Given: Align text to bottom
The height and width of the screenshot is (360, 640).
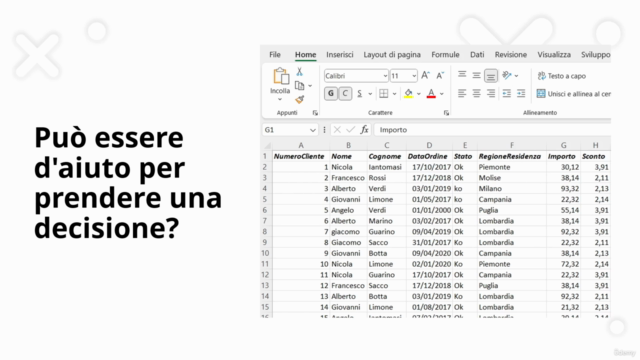Looking at the screenshot, I should pos(491,76).
